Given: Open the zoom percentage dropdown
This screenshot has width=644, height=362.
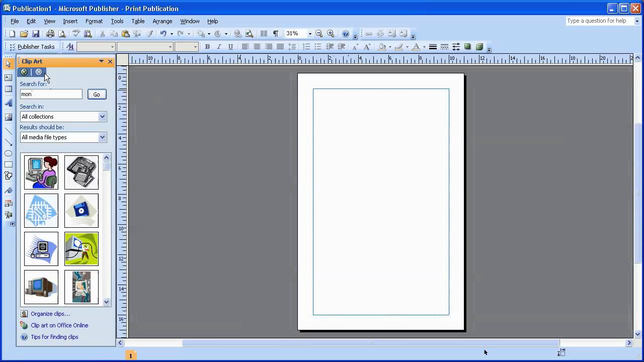Looking at the screenshot, I should (x=309, y=34).
